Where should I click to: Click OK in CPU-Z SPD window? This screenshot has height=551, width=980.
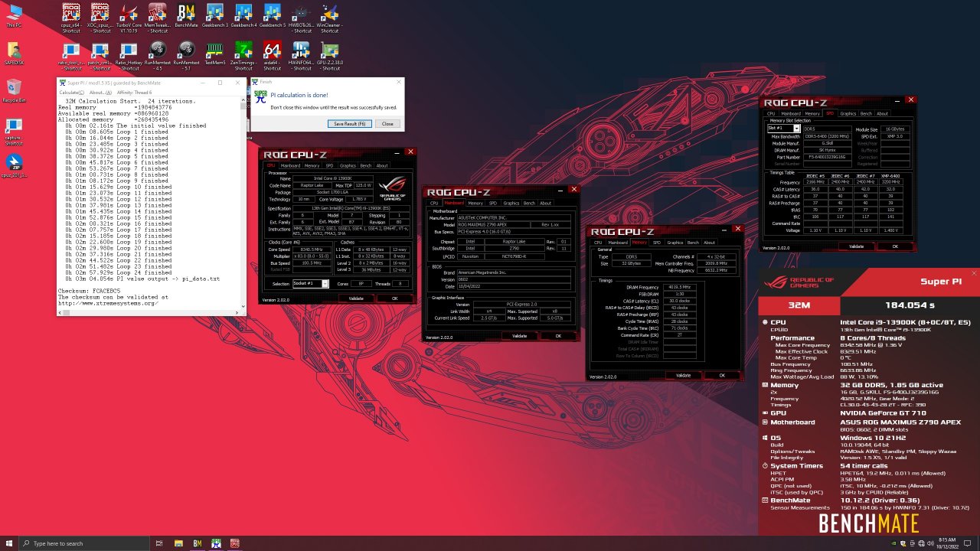point(897,246)
